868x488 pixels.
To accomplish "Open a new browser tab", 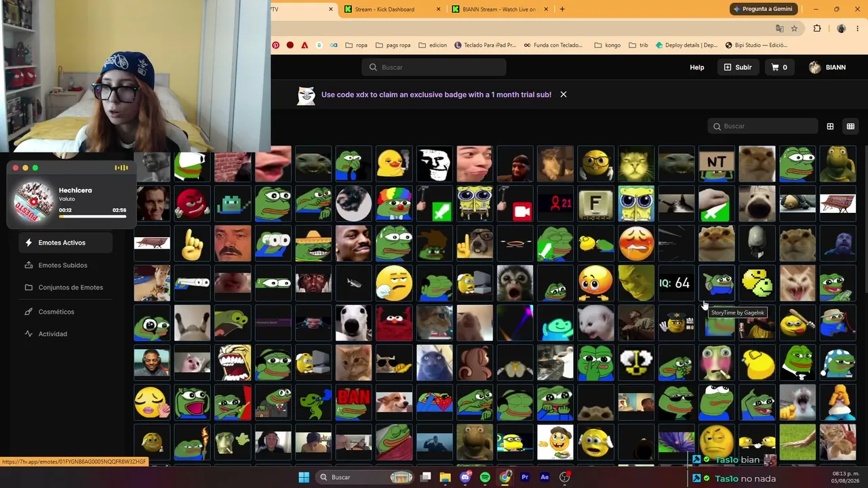I will [x=562, y=9].
